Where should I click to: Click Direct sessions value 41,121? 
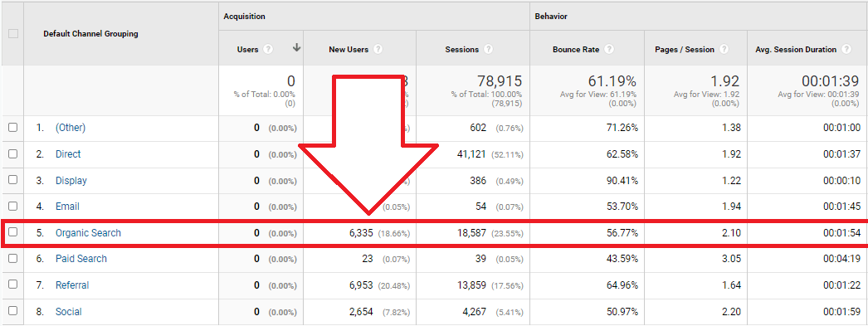click(x=471, y=154)
